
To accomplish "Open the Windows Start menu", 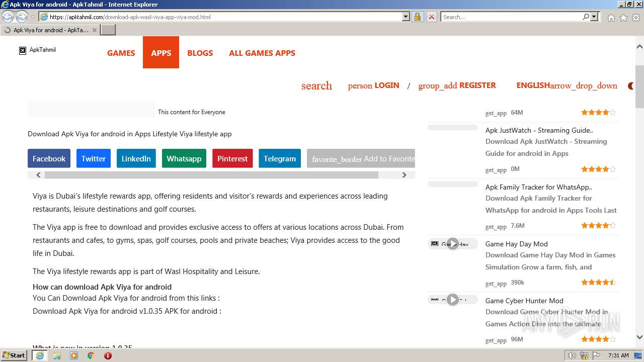I will point(14,355).
